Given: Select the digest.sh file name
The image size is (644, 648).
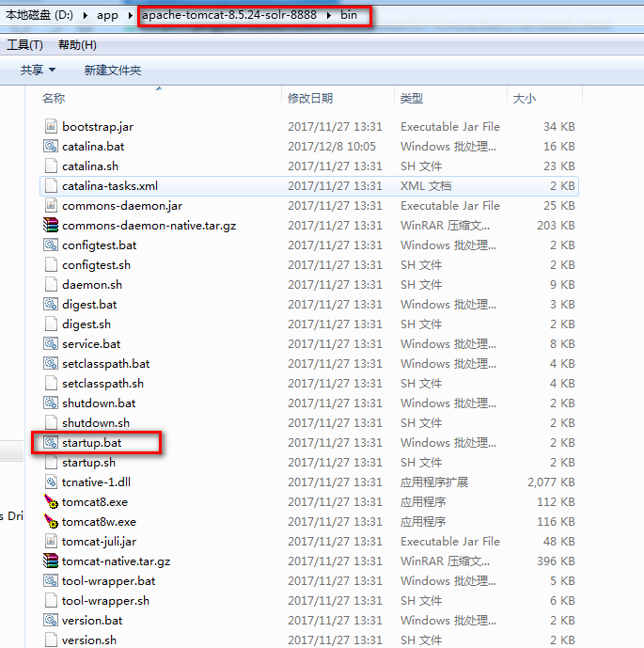Looking at the screenshot, I should (86, 324).
